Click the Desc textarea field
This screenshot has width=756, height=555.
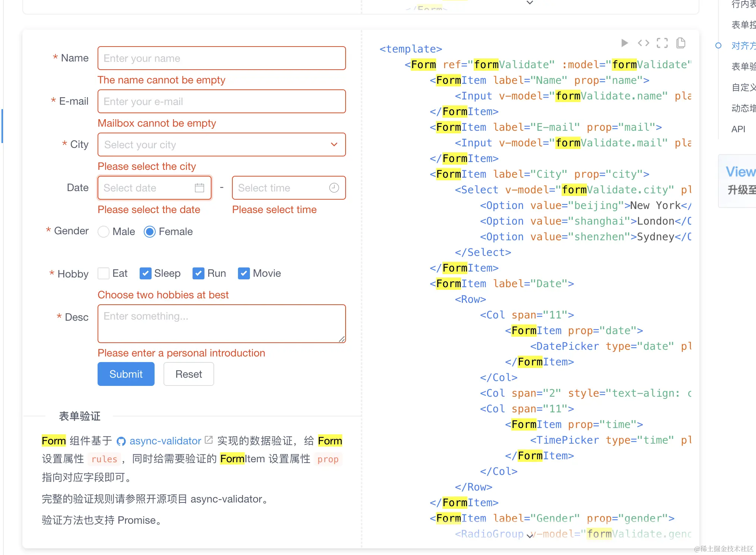(x=222, y=323)
